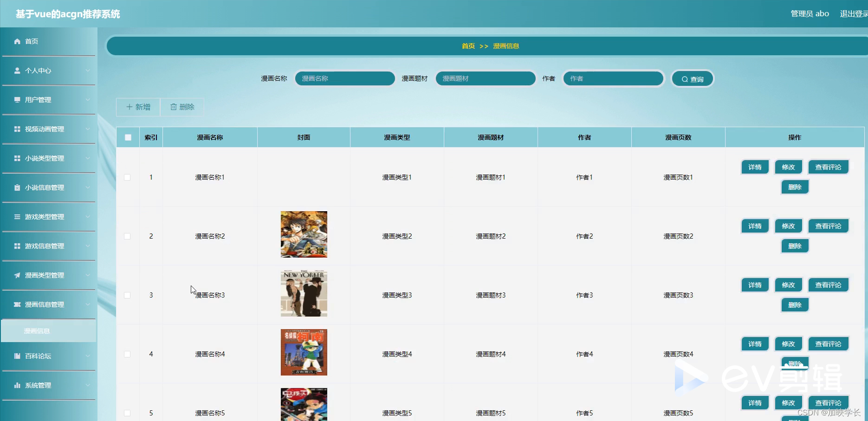The height and width of the screenshot is (421, 868).
Task: Click the plus icon on the 新增 button
Action: (x=129, y=107)
